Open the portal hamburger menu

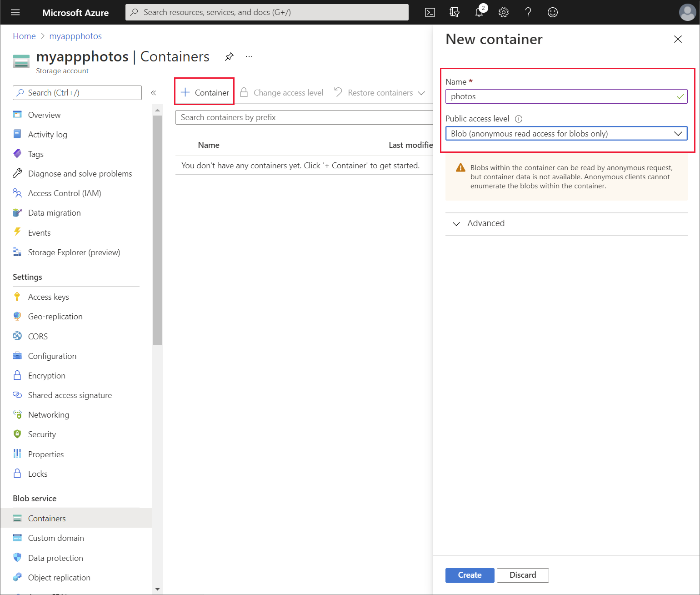click(15, 12)
